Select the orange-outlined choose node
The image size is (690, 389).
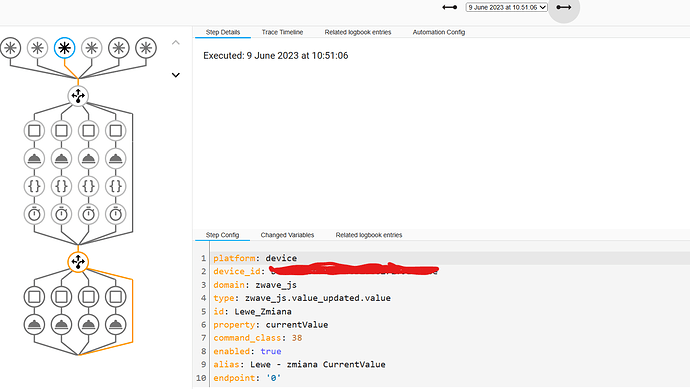pos(78,262)
